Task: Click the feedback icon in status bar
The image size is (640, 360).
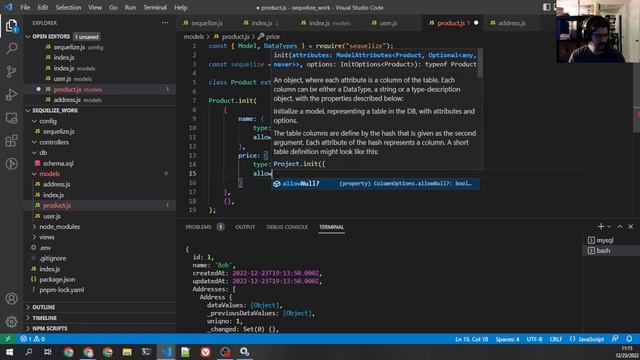Action: [615, 339]
